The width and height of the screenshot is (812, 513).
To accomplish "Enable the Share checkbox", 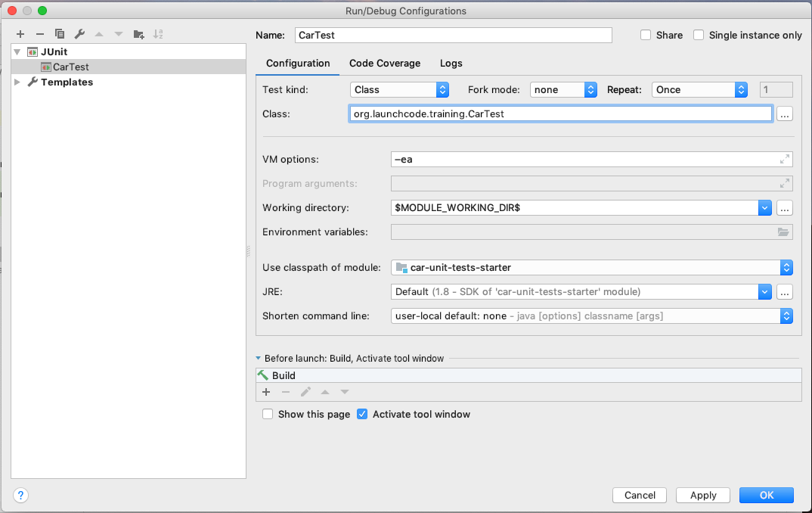I will click(x=646, y=35).
